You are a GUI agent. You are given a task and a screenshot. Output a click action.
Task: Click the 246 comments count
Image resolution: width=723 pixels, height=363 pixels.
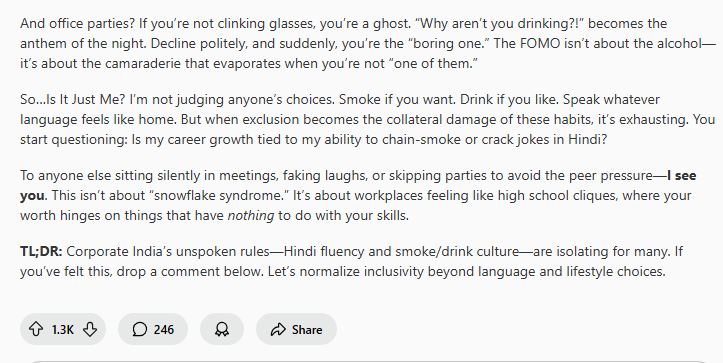[164, 330]
